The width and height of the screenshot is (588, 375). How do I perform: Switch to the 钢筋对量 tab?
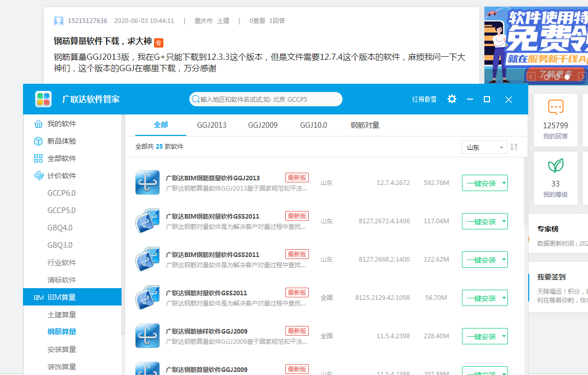coord(365,125)
